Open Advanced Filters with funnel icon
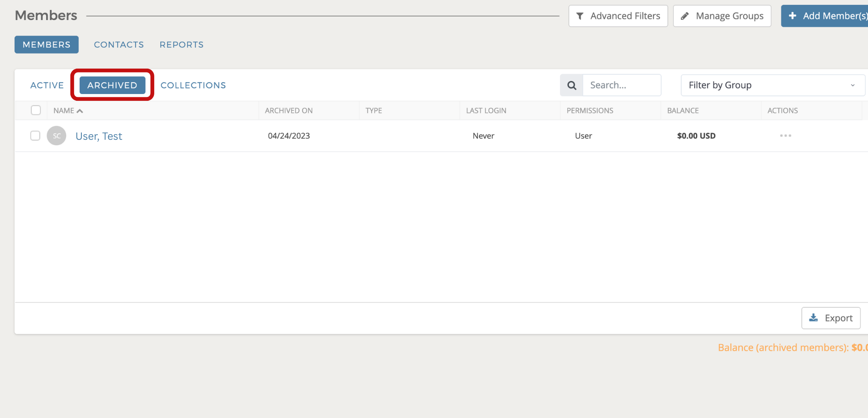 [618, 16]
